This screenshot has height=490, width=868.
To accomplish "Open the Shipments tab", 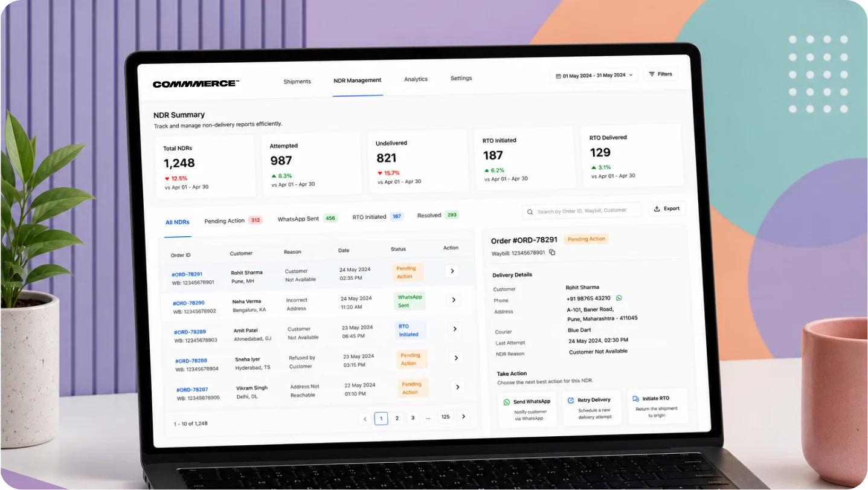I will [297, 82].
